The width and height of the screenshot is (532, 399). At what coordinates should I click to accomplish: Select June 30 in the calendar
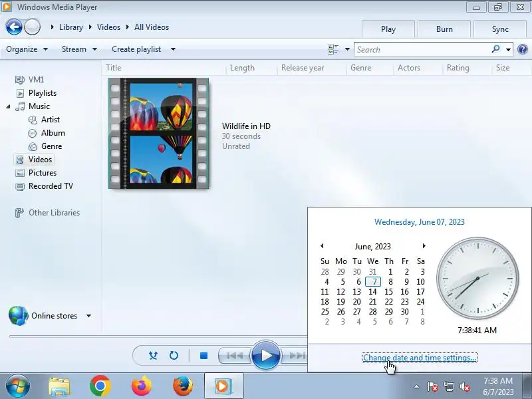click(x=405, y=312)
